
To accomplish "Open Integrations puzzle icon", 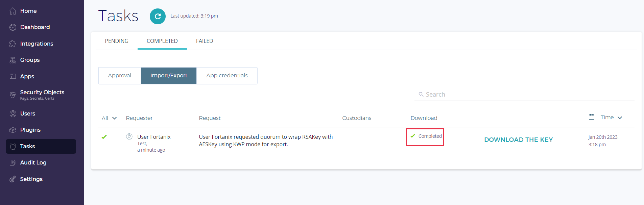I will 13,44.
